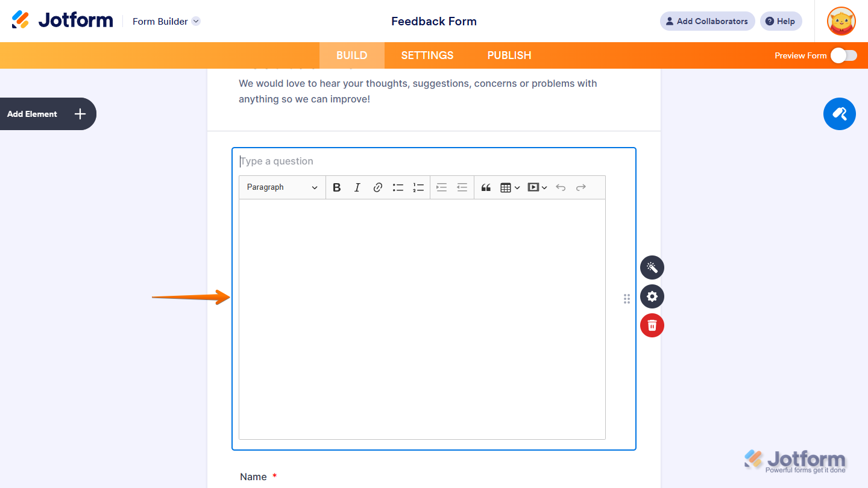Click the Add Collaborators button
This screenshot has width=868, height=488.
pyautogui.click(x=707, y=21)
